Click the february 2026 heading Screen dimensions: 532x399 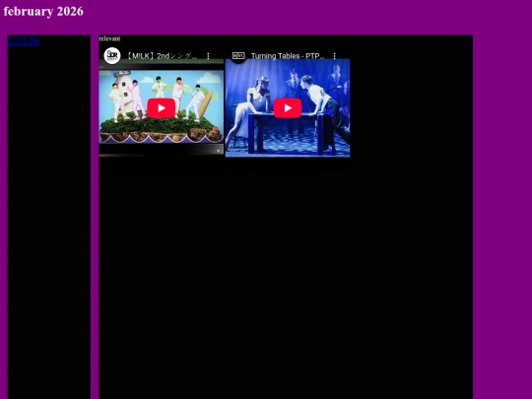pyautogui.click(x=43, y=11)
